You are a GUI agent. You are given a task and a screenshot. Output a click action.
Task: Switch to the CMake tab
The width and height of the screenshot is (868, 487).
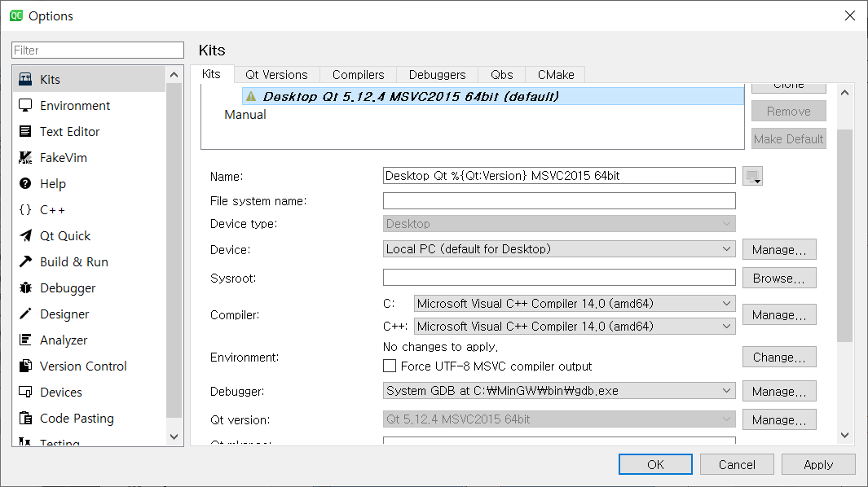click(556, 75)
